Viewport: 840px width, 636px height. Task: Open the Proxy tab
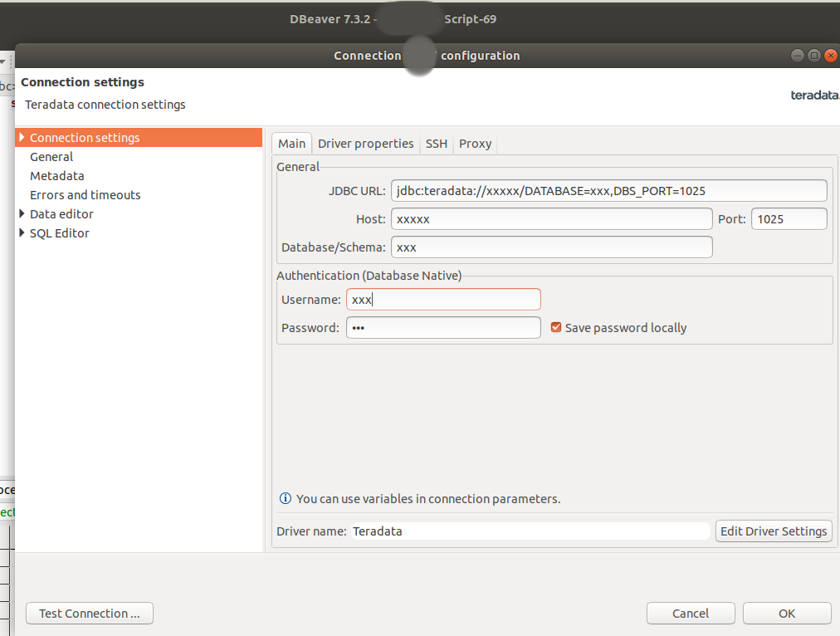475,144
